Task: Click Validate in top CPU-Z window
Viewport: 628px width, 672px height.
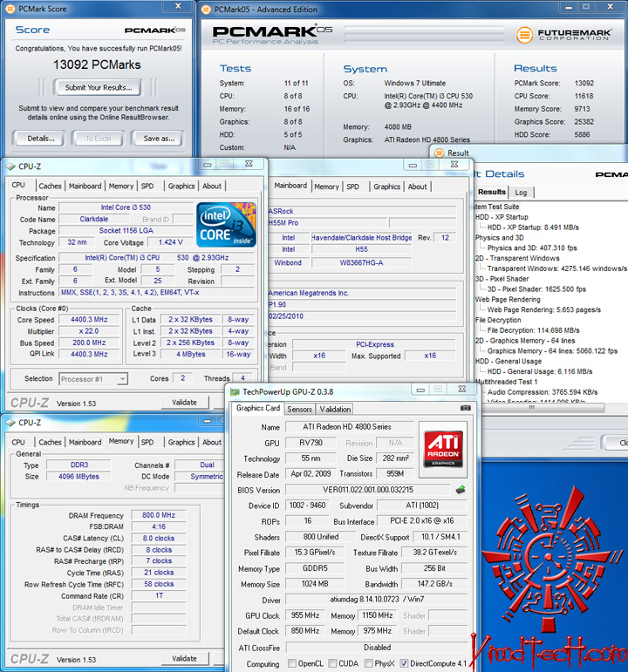Action: [x=184, y=403]
